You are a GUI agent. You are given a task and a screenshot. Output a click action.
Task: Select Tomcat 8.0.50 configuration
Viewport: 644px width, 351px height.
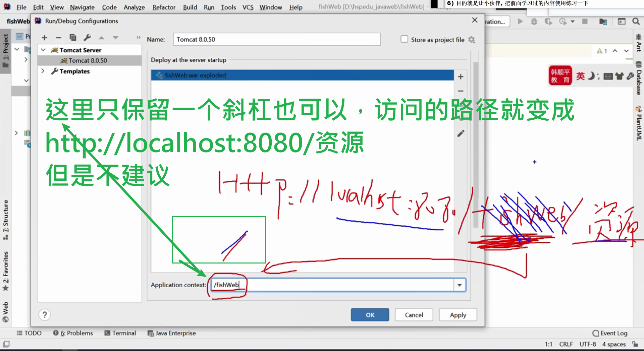(x=88, y=61)
